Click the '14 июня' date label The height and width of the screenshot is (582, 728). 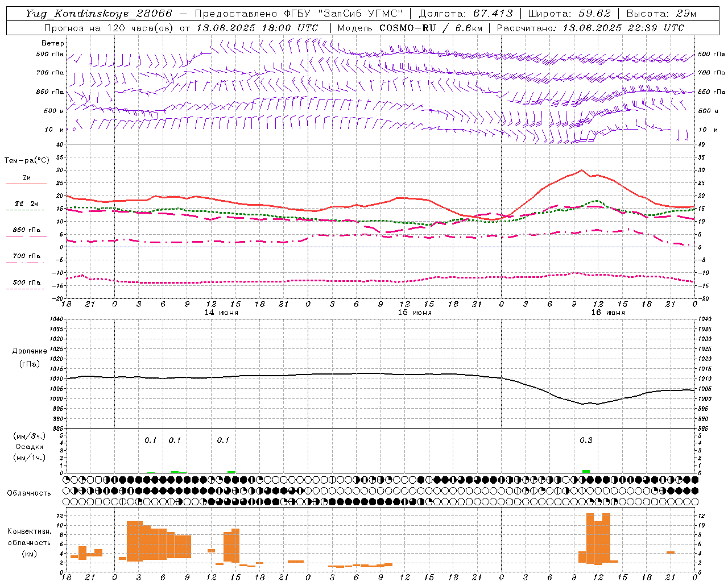pos(221,312)
